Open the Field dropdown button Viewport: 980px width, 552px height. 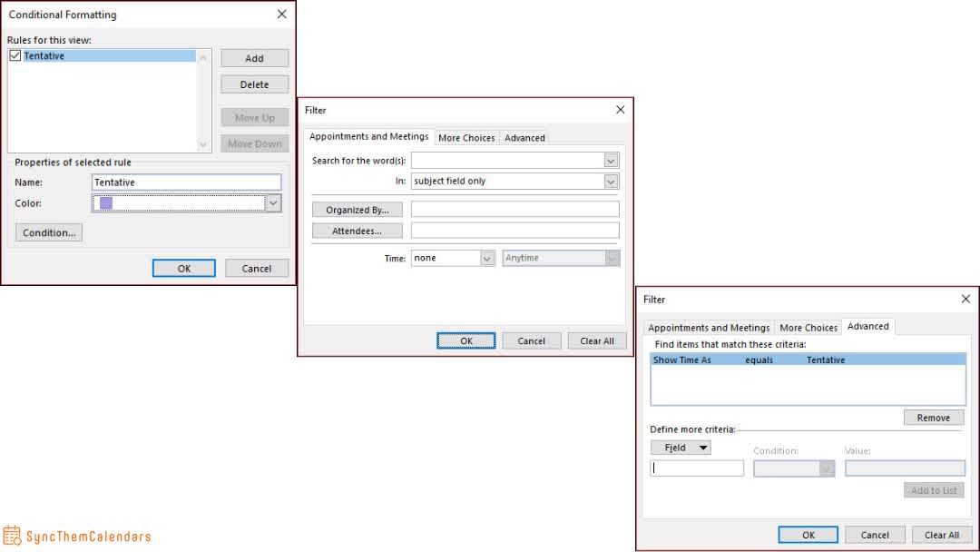coord(681,448)
